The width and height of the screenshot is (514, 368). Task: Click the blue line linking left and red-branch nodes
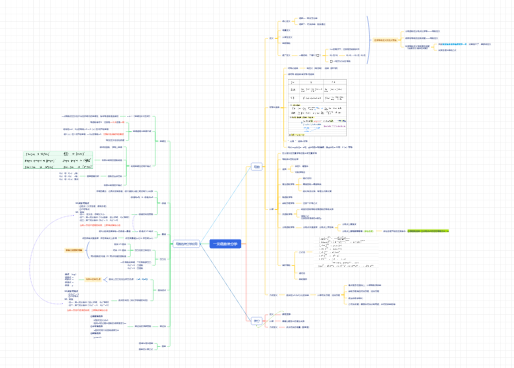[225, 282]
